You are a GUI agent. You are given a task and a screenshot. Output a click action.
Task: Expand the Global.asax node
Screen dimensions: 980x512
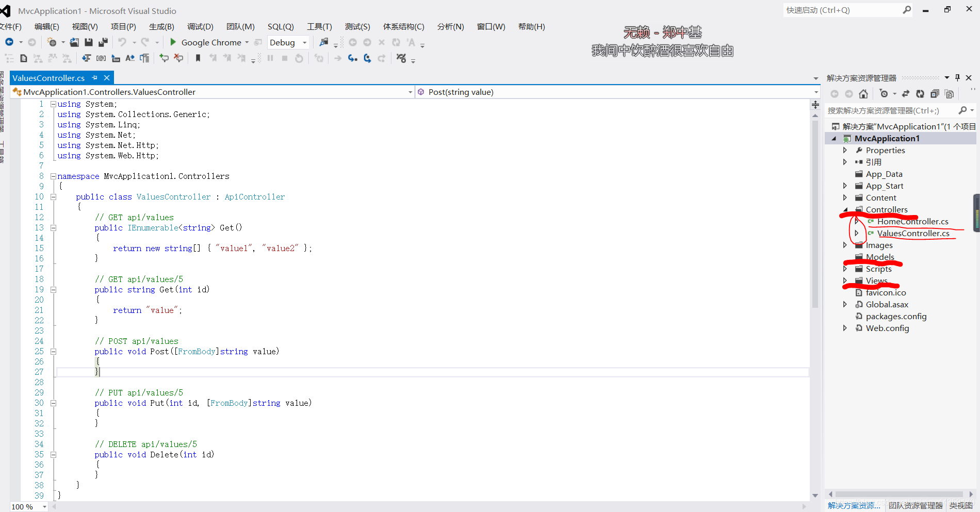click(x=845, y=304)
